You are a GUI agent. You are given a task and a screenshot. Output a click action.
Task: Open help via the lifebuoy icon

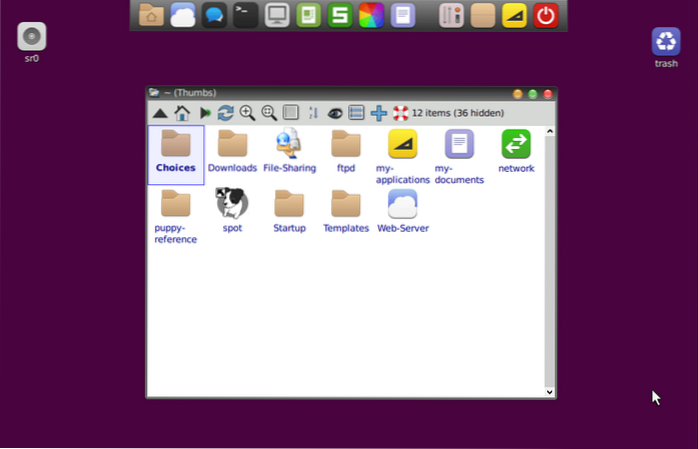400,114
